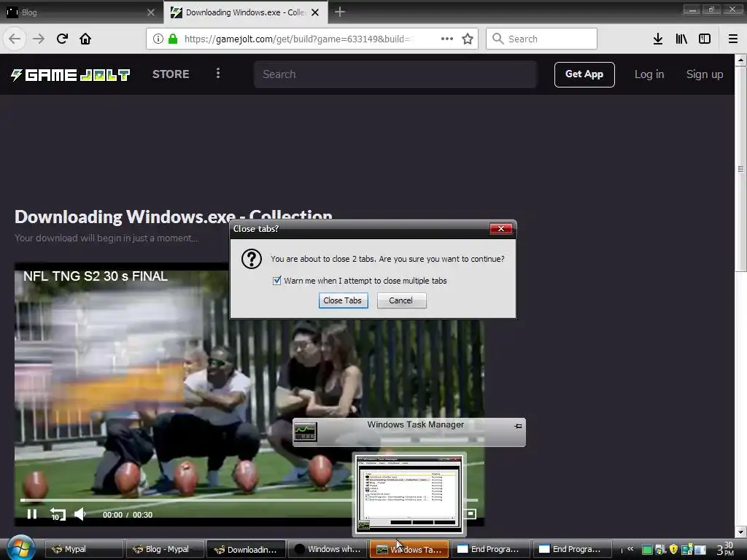Click the Get App button
This screenshot has width=747, height=560.
coord(584,74)
